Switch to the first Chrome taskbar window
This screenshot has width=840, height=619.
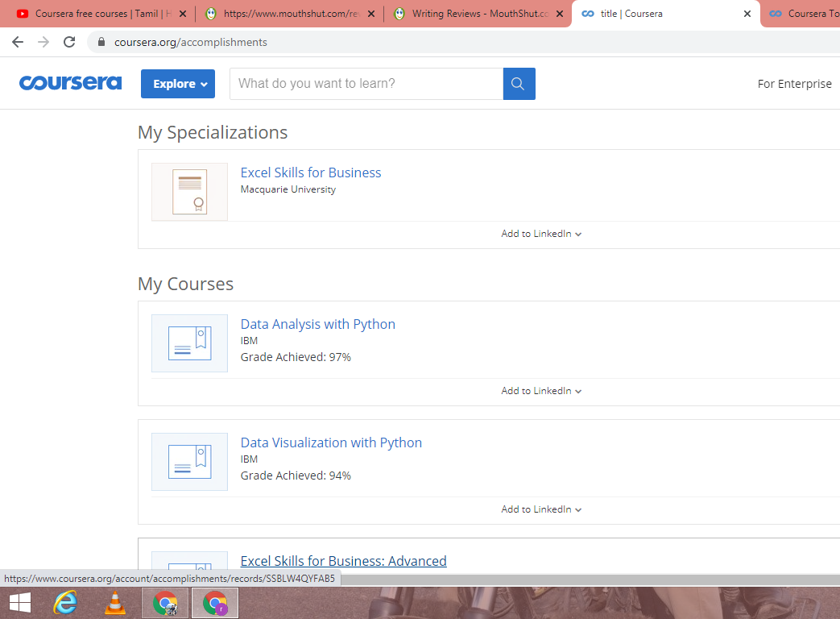pyautogui.click(x=165, y=603)
